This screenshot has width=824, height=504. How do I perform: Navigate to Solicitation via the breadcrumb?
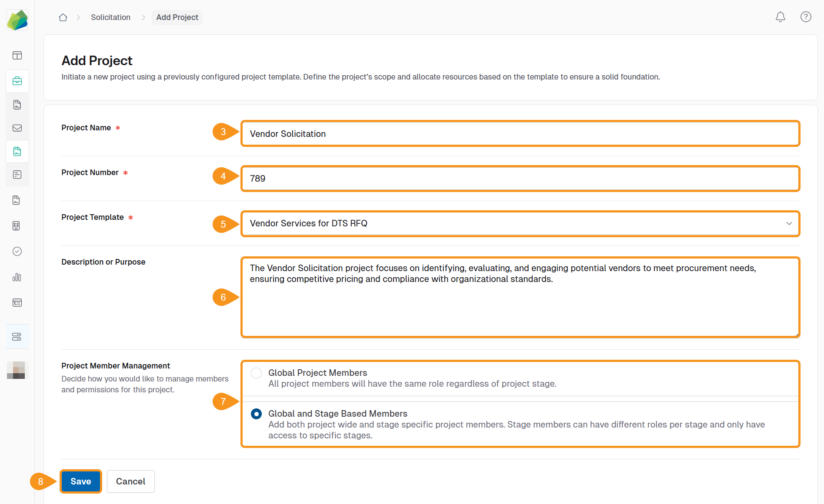tap(110, 17)
